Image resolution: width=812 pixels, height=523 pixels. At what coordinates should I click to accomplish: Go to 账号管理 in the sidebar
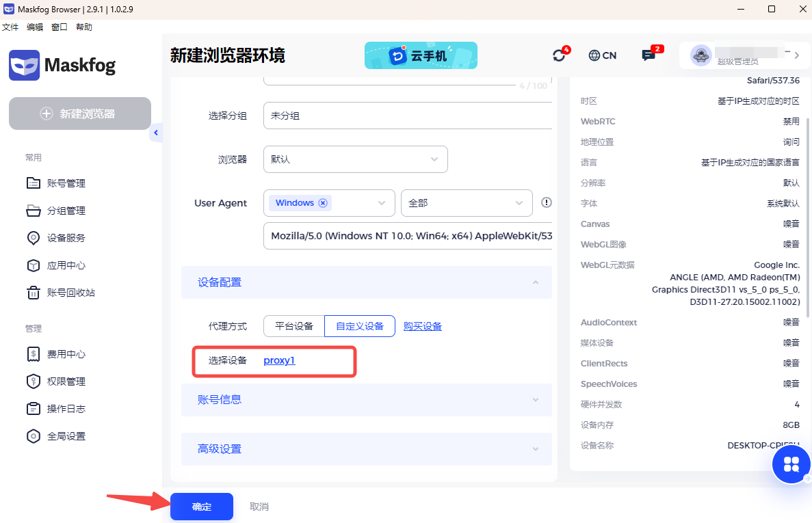click(66, 183)
